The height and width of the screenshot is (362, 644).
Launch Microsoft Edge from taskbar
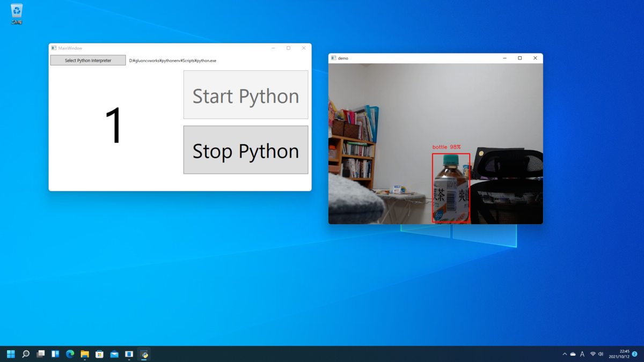point(70,354)
